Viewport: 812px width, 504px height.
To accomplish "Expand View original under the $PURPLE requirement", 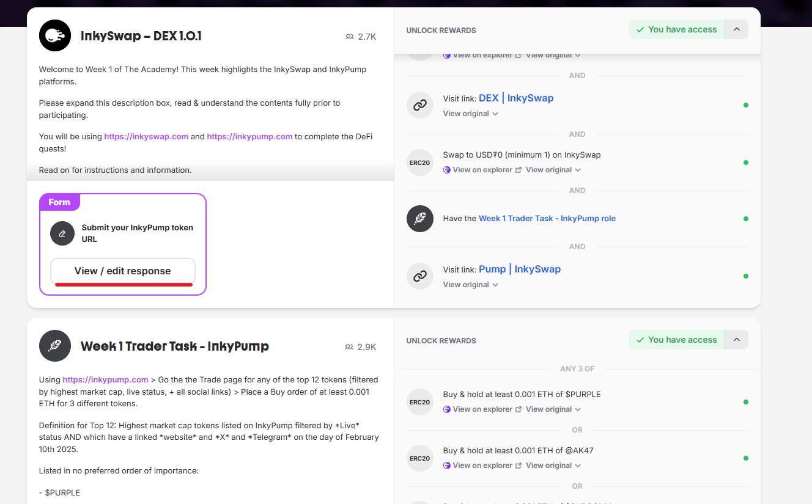I will click(553, 409).
